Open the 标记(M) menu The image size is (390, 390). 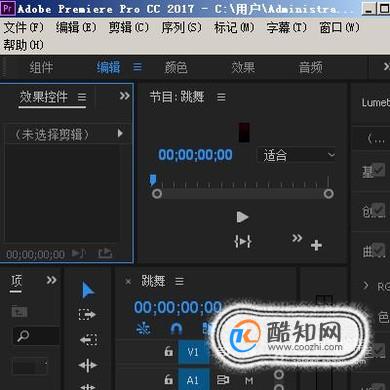pos(234,27)
